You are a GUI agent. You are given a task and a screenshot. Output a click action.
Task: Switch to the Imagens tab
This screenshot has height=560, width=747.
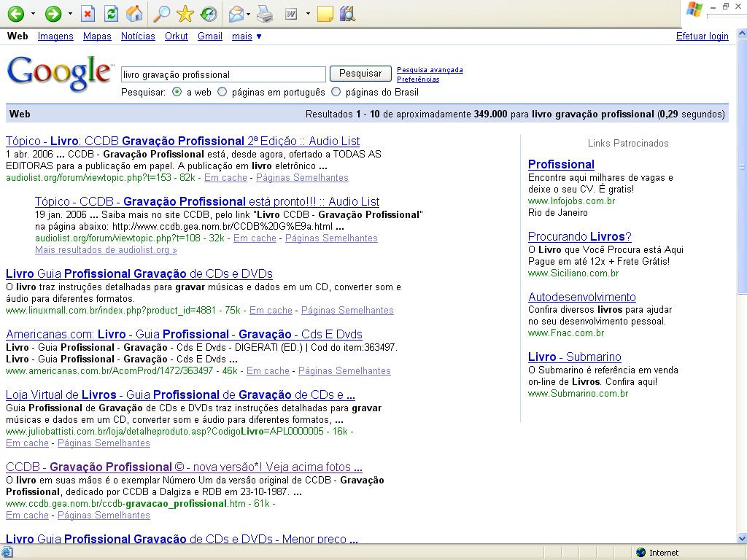(x=55, y=36)
